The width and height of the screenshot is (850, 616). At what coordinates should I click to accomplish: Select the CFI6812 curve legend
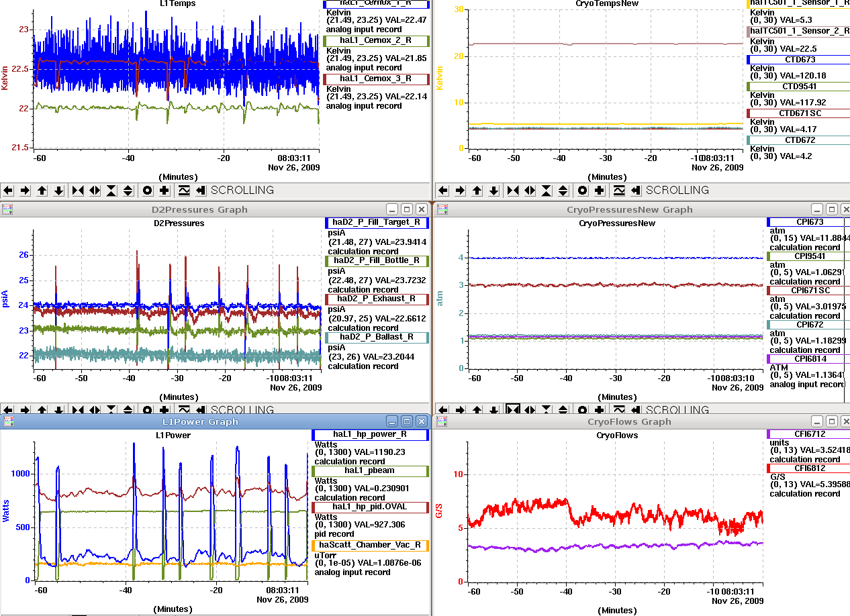pyautogui.click(x=808, y=468)
